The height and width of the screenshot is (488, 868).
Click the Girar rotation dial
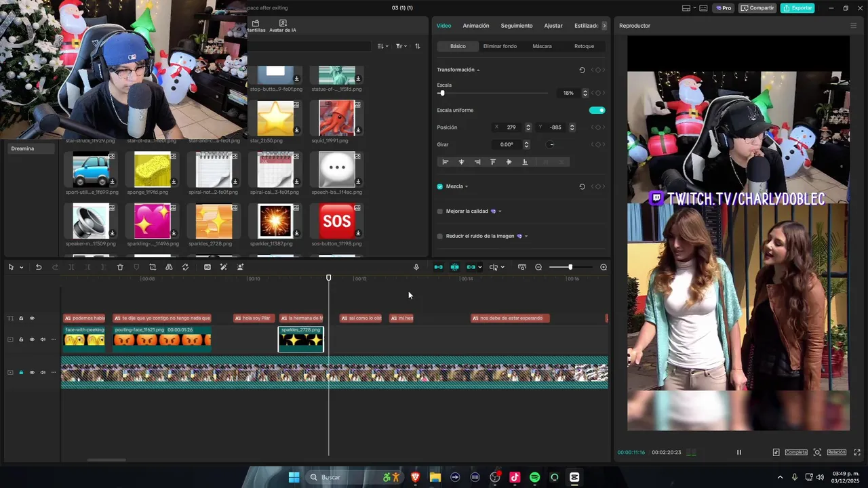(x=551, y=144)
